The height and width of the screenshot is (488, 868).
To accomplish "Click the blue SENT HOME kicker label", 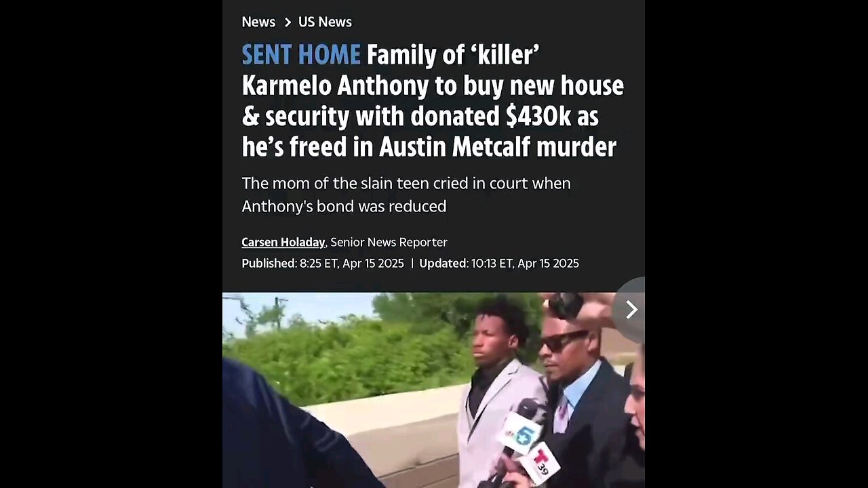I will (x=301, y=54).
